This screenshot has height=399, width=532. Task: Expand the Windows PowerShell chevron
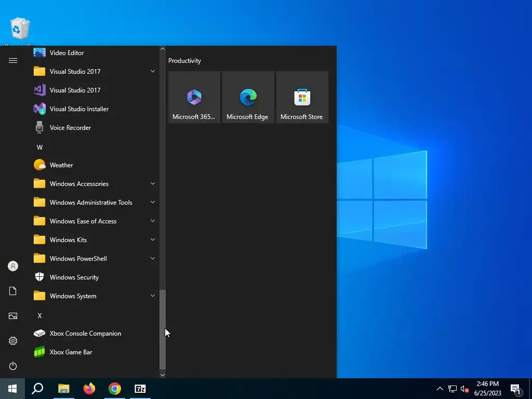[x=153, y=258]
